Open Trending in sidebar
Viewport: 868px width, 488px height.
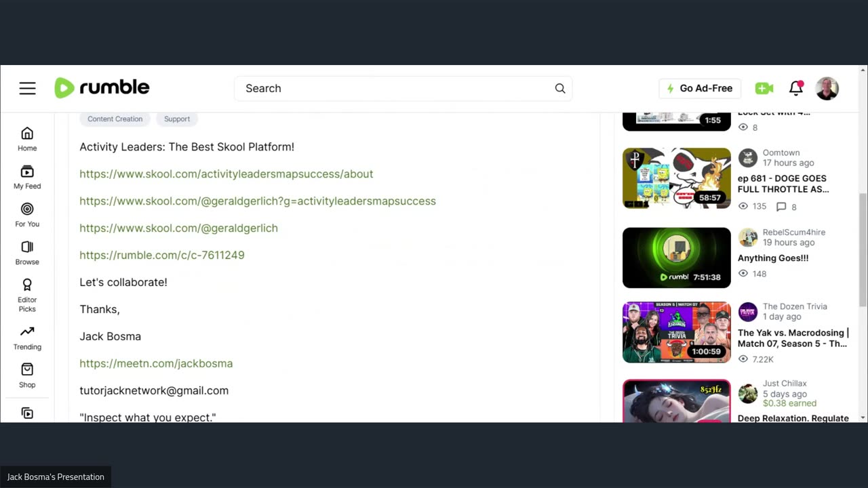tap(27, 338)
